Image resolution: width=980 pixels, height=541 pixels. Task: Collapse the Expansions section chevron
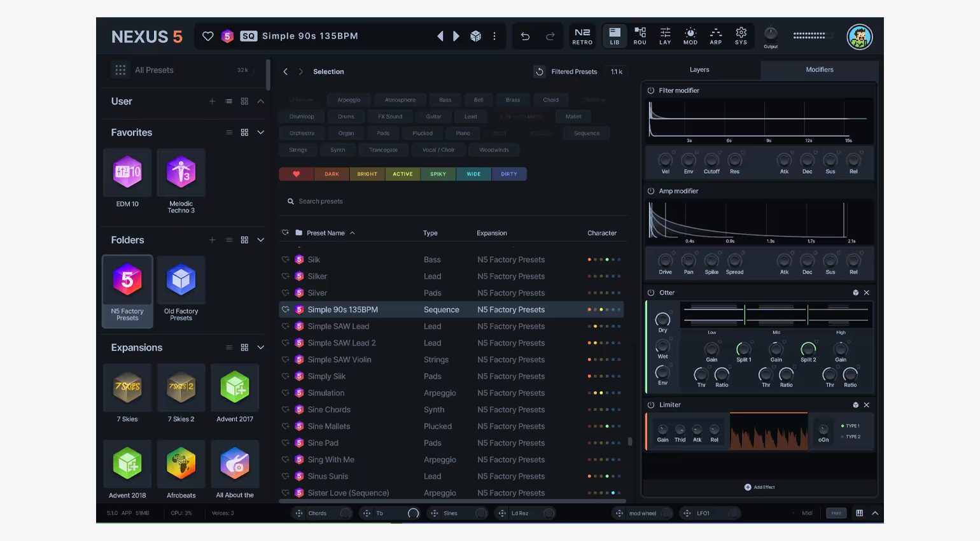(261, 348)
